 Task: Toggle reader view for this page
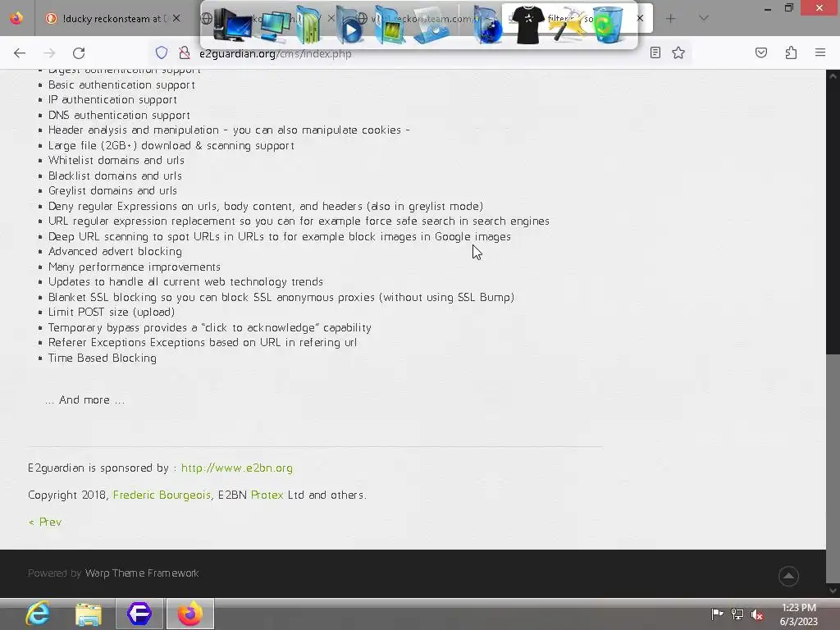click(655, 52)
